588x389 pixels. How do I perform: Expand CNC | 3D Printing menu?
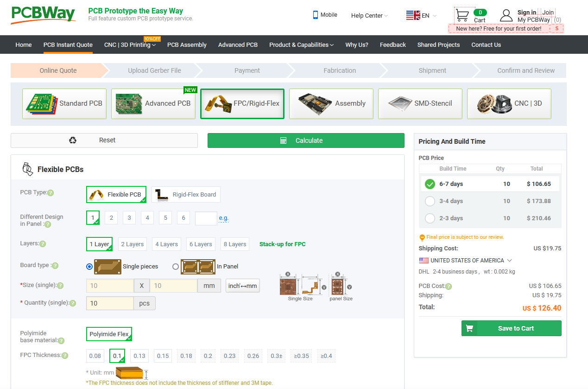[x=130, y=45]
